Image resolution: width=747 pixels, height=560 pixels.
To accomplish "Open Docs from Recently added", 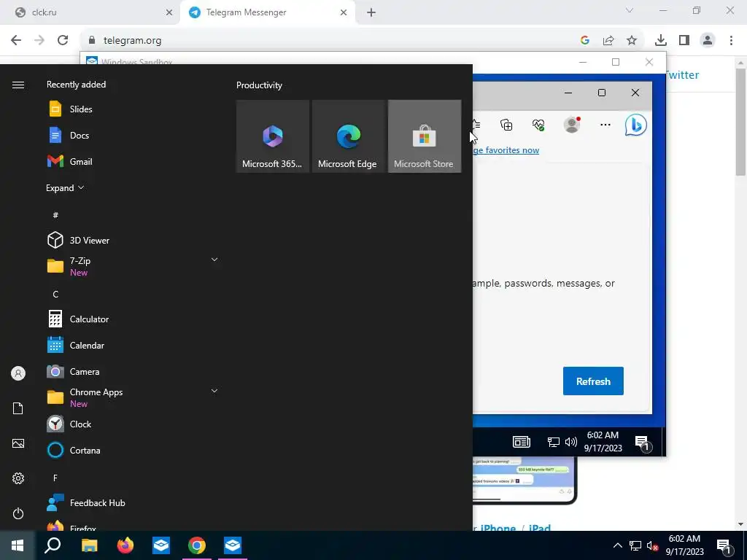I will click(133, 135).
